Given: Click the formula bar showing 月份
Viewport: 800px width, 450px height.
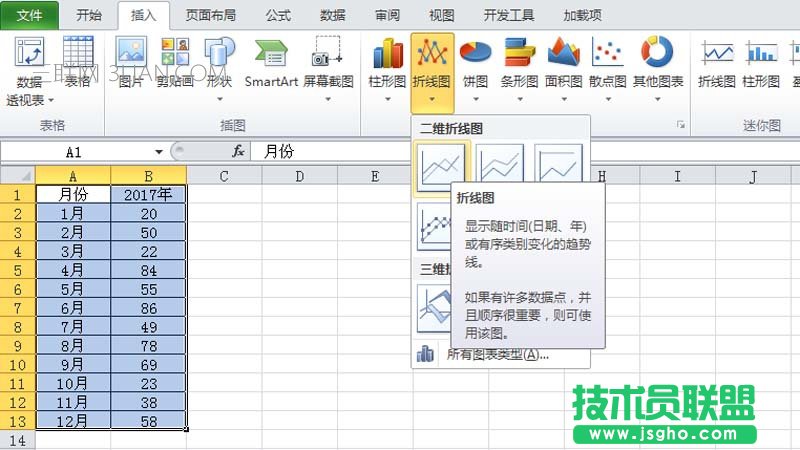Looking at the screenshot, I should tap(526, 151).
